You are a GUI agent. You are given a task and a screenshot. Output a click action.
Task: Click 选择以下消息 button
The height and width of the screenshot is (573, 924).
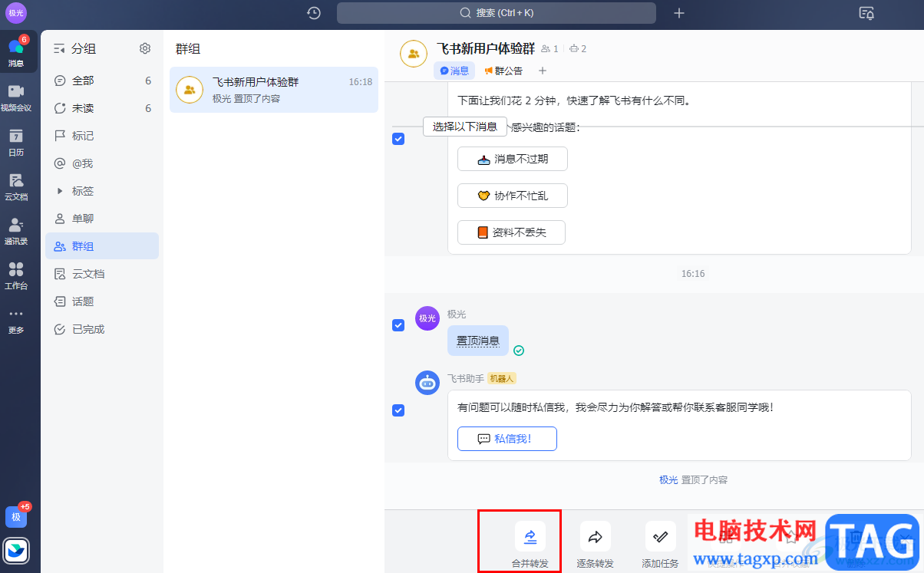click(465, 127)
